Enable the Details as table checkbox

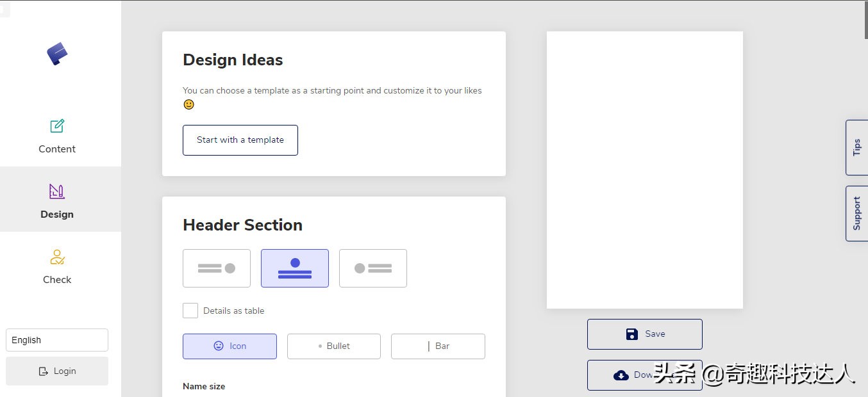(x=190, y=311)
